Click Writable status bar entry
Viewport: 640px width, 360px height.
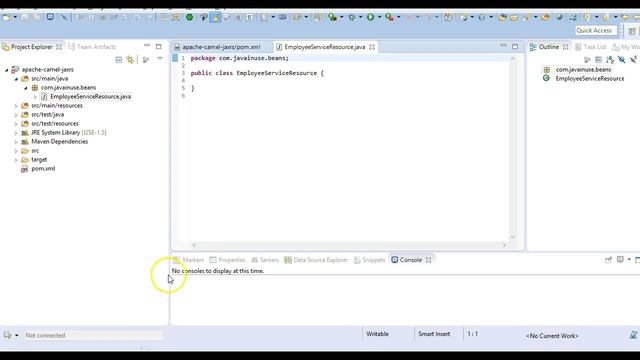click(x=377, y=334)
